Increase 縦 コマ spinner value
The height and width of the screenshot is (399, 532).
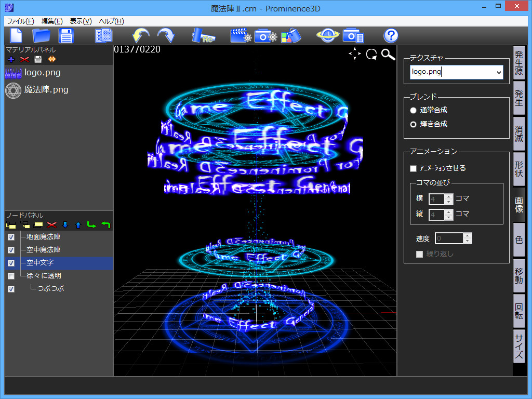[449, 212]
